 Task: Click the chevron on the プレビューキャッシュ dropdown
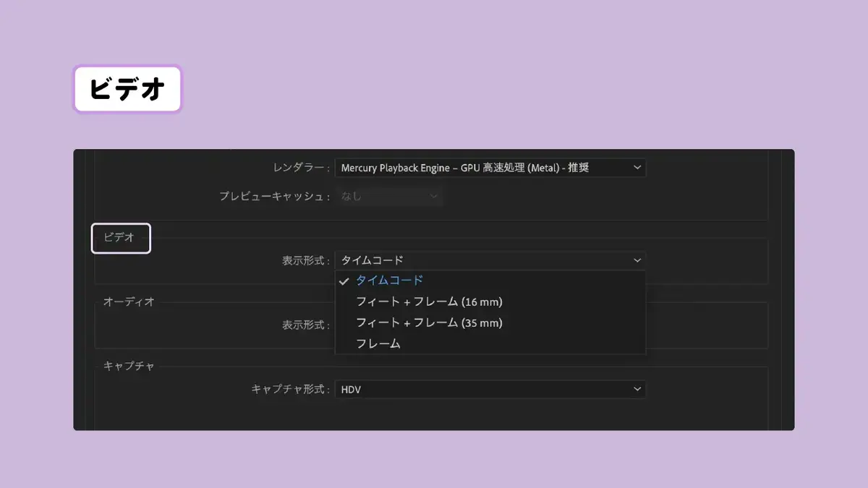pos(434,196)
